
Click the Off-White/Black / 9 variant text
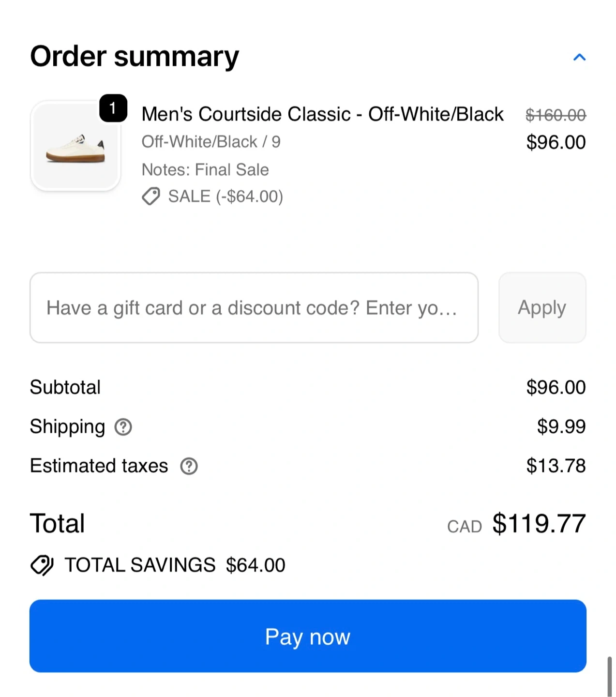pos(211,142)
